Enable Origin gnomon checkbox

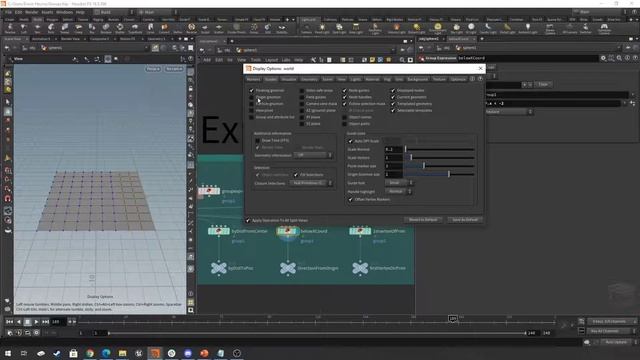click(251, 97)
